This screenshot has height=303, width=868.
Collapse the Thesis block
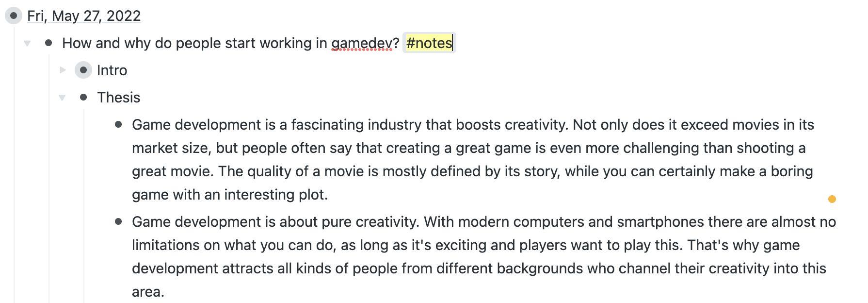click(x=62, y=98)
